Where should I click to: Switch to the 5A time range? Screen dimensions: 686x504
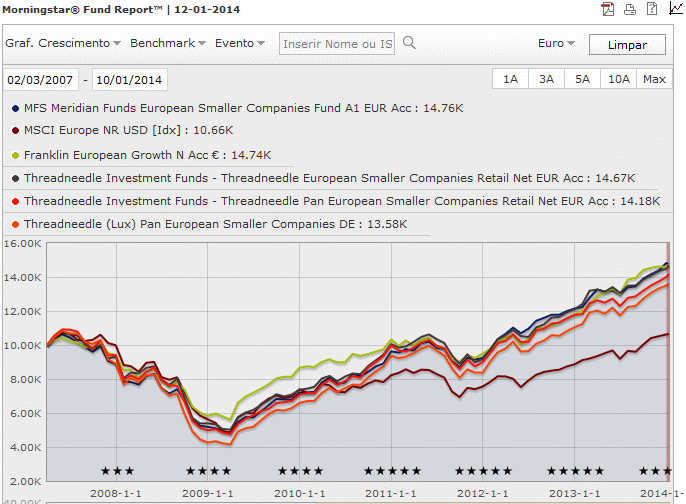click(x=582, y=79)
